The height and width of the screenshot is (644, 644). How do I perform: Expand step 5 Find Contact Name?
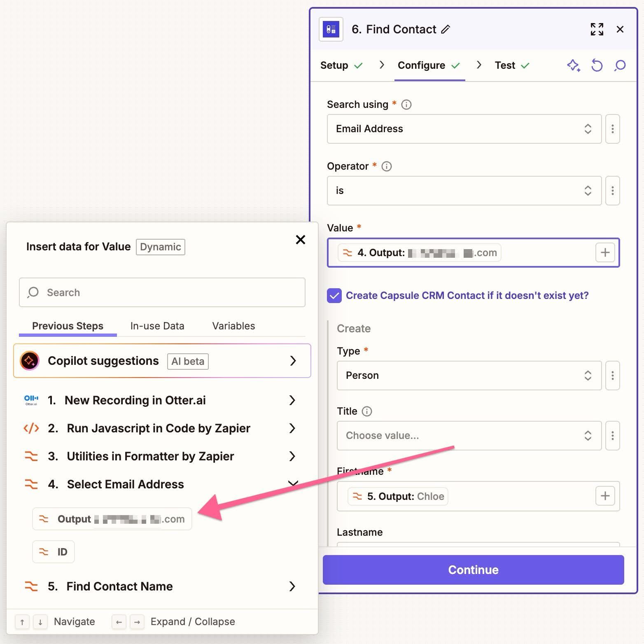pos(292,586)
